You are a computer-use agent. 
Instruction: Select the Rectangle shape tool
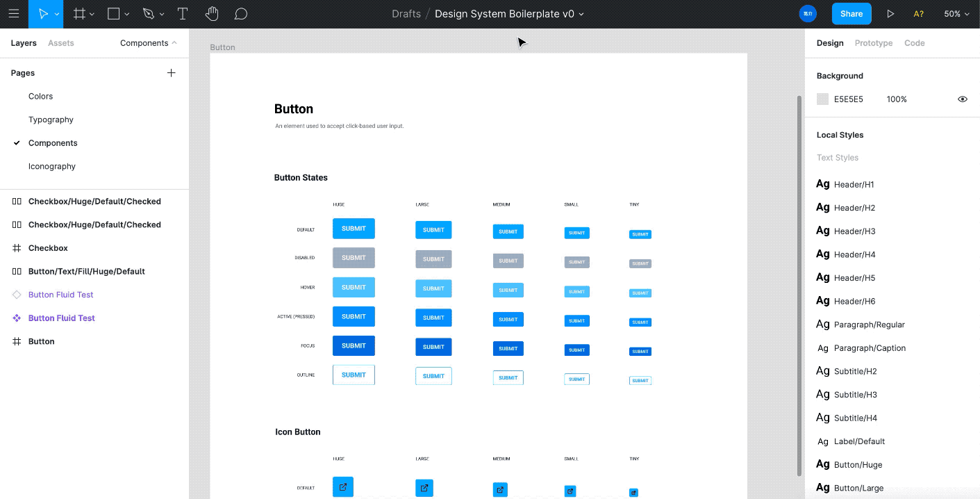pyautogui.click(x=113, y=13)
